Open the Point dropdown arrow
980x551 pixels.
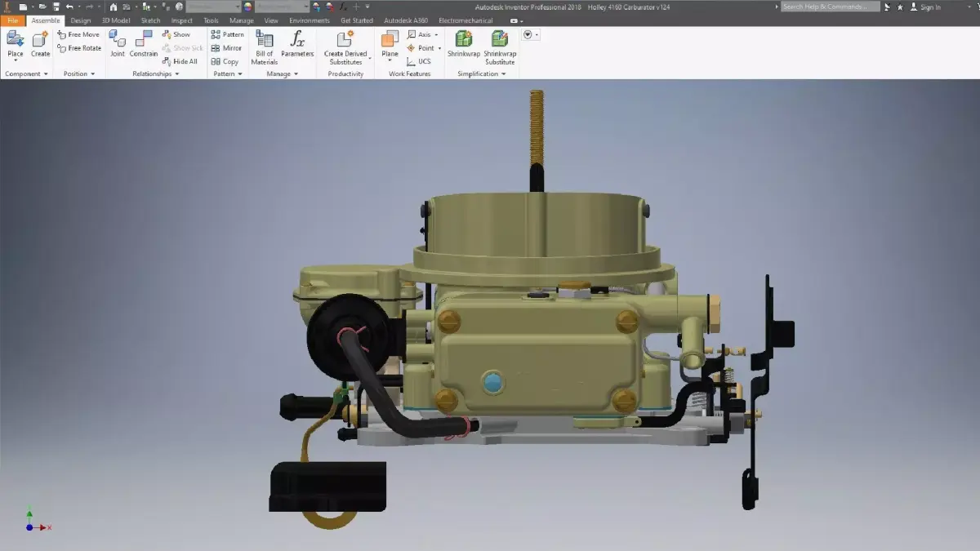pos(439,48)
